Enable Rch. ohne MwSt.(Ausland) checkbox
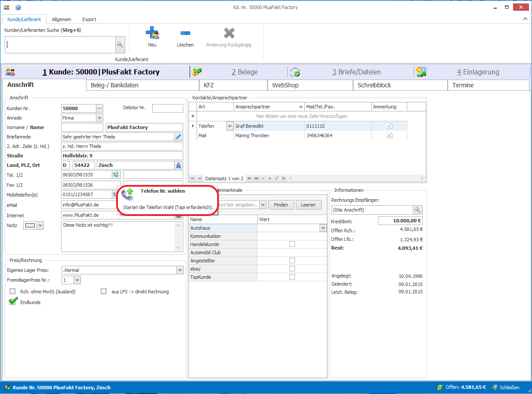The image size is (532, 394). coord(12,291)
